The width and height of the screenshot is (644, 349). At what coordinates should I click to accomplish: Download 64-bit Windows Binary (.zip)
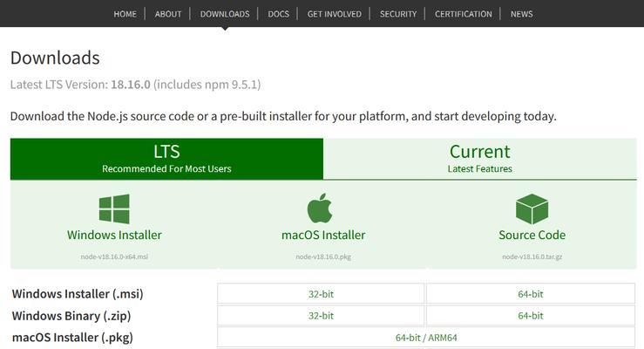(x=531, y=316)
